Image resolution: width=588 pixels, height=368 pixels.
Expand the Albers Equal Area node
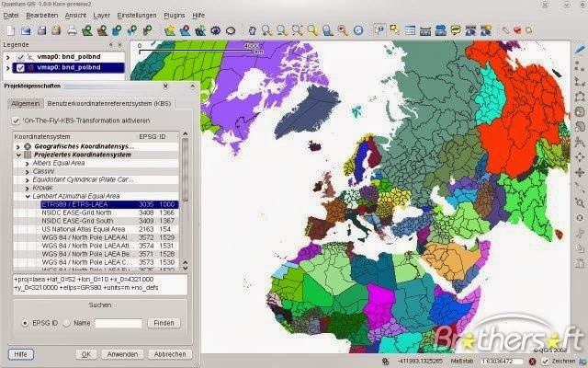point(27,164)
